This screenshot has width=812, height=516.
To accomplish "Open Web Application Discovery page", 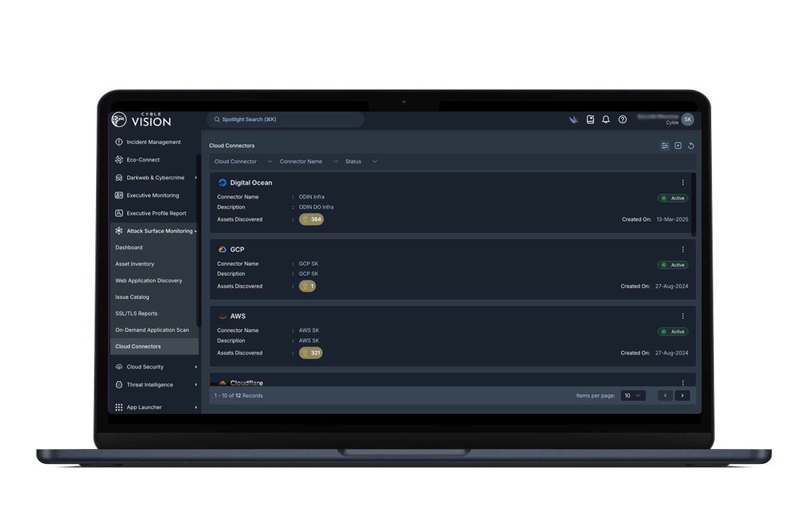I will tap(149, 281).
